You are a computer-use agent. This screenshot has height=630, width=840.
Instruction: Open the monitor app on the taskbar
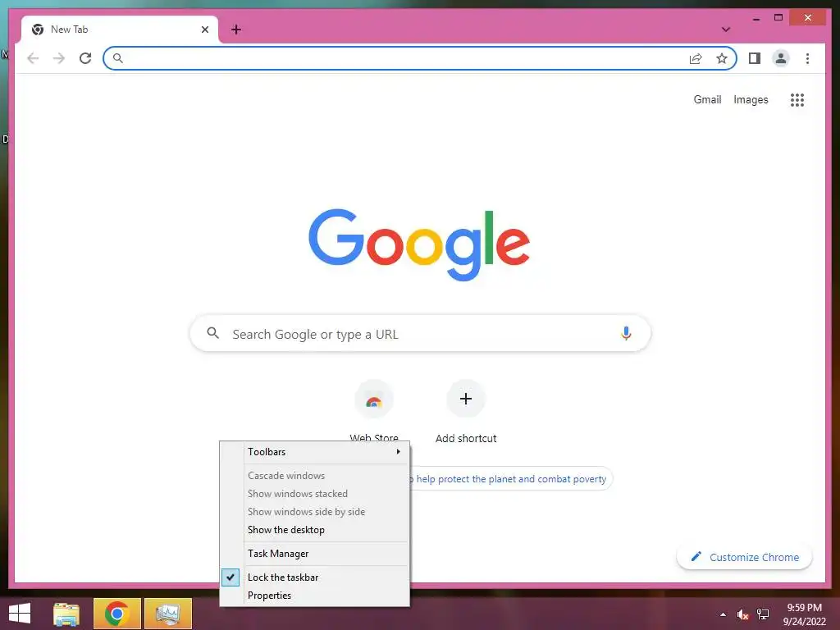167,614
